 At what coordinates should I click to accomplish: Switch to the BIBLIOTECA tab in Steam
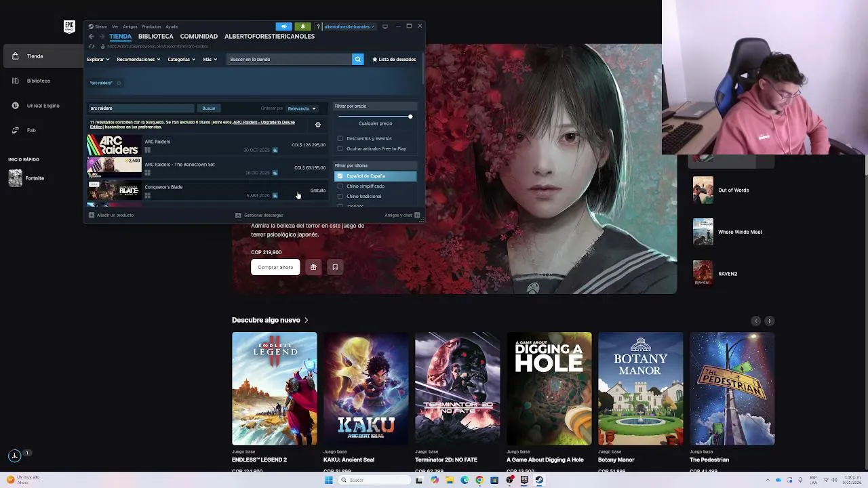(155, 36)
